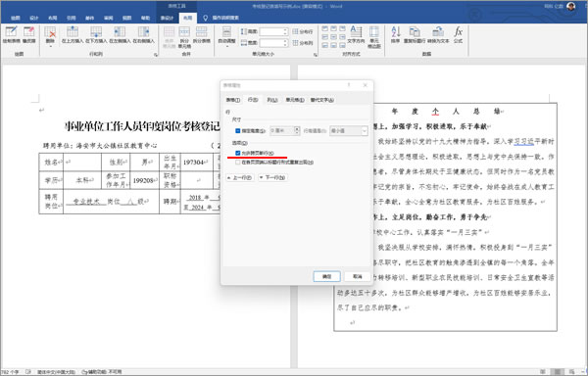Align cell text center
Image resolution: width=588 pixels, height=376 pixels.
(333, 37)
